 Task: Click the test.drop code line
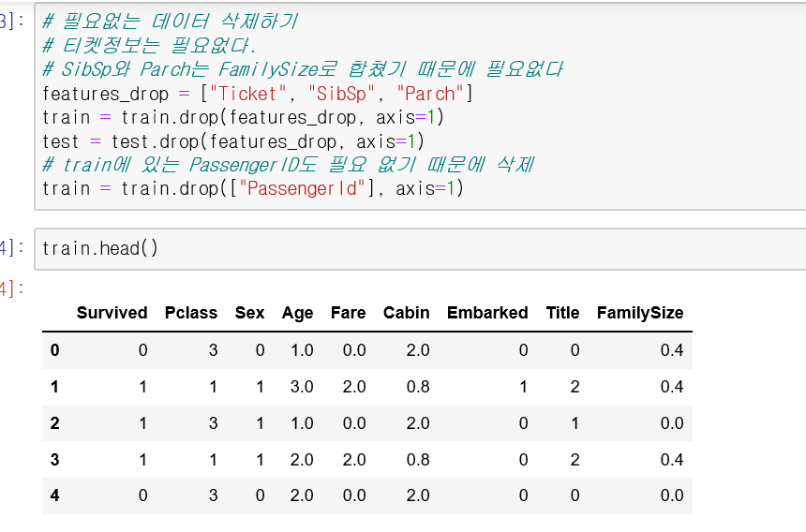click(x=232, y=141)
